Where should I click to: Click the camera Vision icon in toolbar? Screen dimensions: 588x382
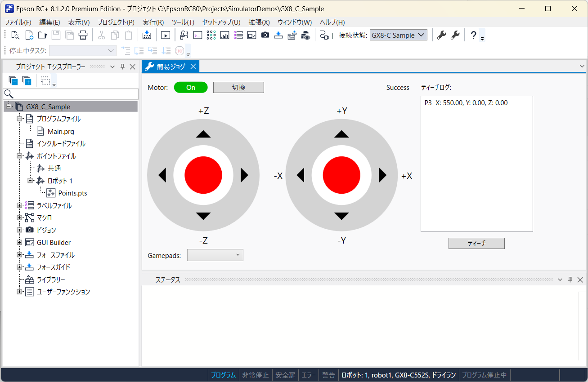(265, 35)
